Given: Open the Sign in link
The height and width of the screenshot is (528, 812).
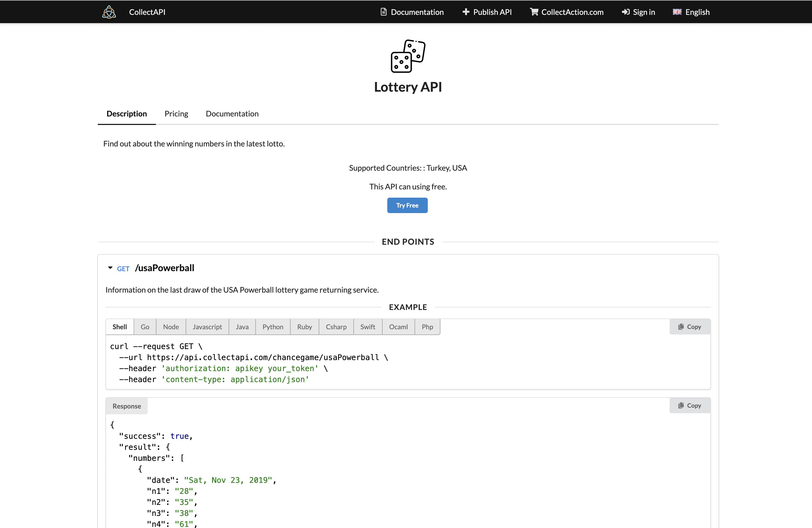Looking at the screenshot, I should point(644,12).
